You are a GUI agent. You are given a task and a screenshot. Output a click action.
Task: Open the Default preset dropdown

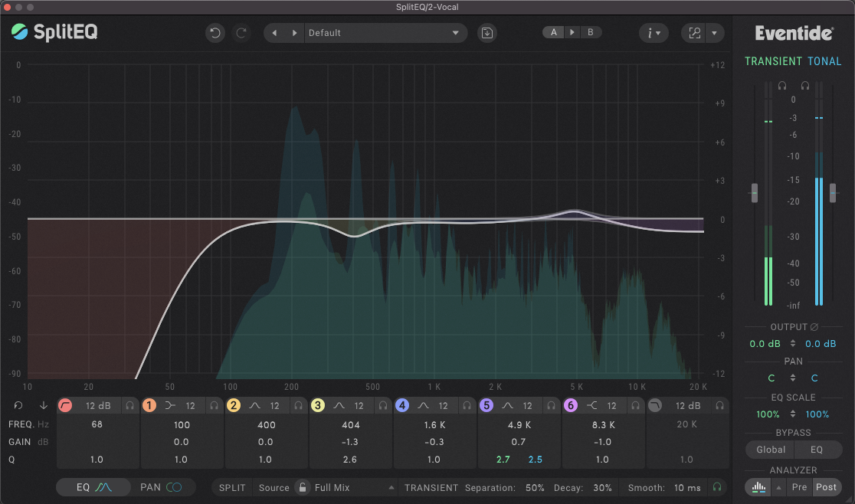tap(385, 33)
